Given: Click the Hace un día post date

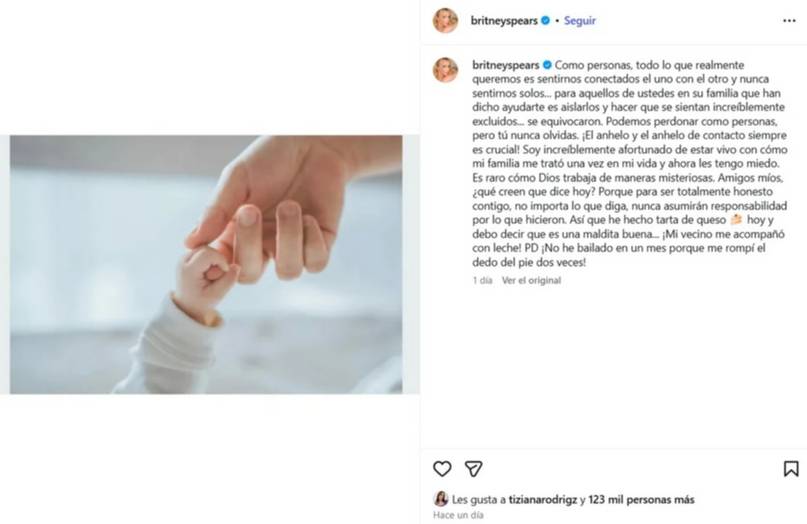Looking at the screenshot, I should (458, 515).
